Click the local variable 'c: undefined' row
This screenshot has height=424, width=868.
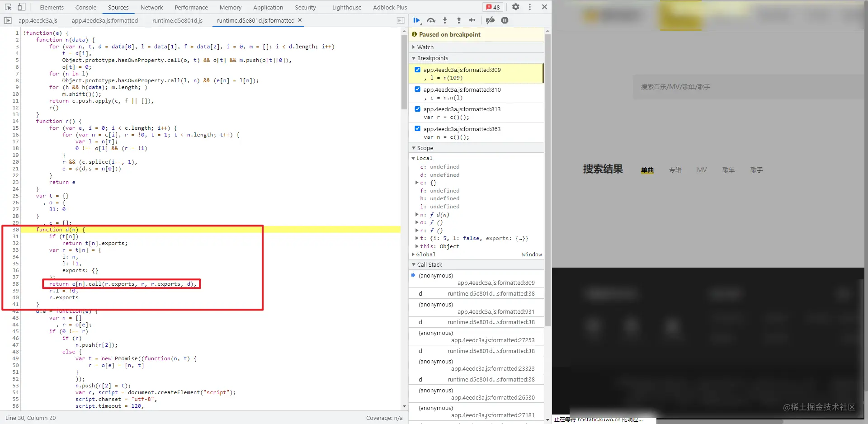click(x=476, y=167)
